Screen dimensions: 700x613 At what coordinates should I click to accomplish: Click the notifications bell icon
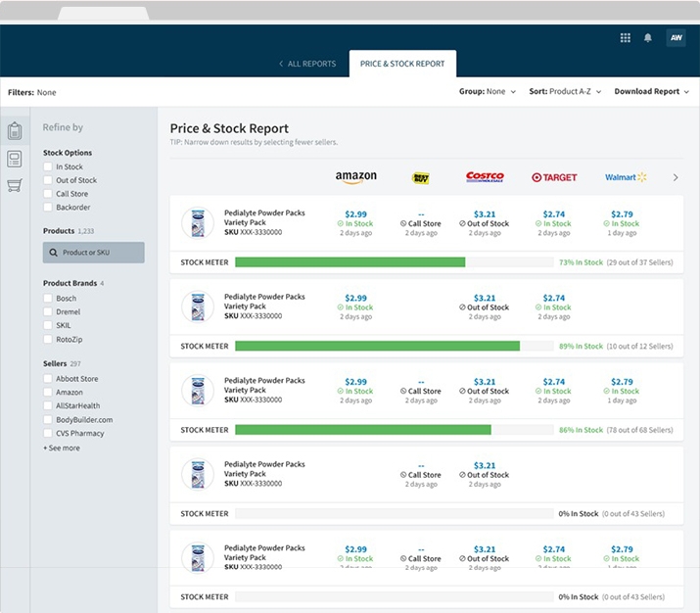(648, 38)
